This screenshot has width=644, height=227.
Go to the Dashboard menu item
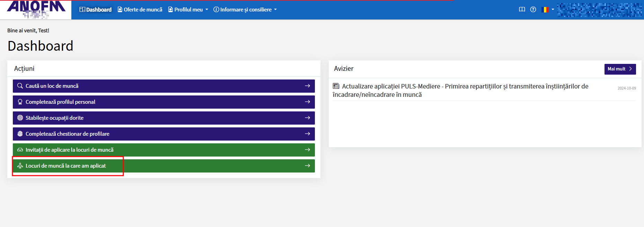pyautogui.click(x=96, y=10)
